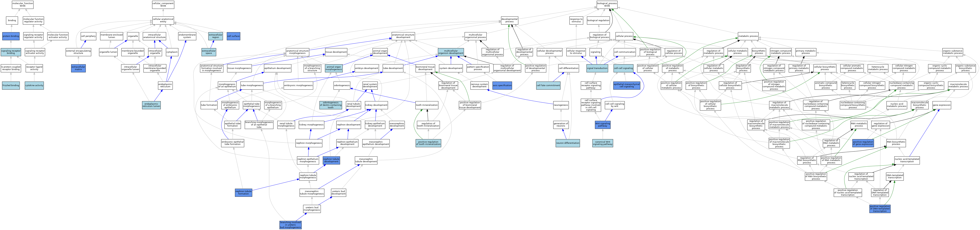980x230 pixels.
Task: Click the 'tooth mineralization' node
Action: click(x=427, y=105)
